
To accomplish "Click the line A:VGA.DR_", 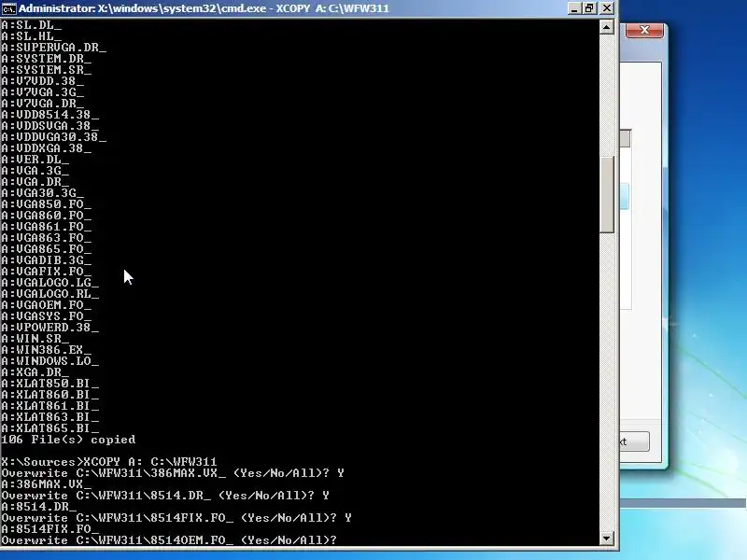I will pyautogui.click(x=35, y=181).
